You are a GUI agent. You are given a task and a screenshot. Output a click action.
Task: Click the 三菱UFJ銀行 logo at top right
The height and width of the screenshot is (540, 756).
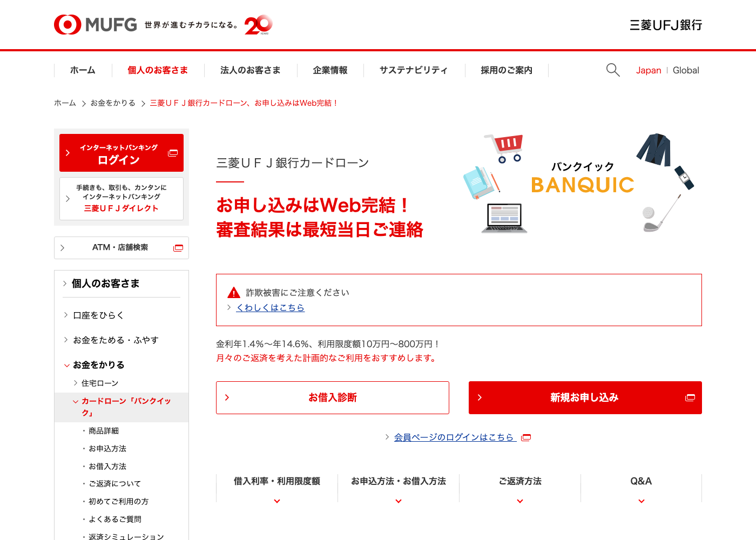click(666, 25)
